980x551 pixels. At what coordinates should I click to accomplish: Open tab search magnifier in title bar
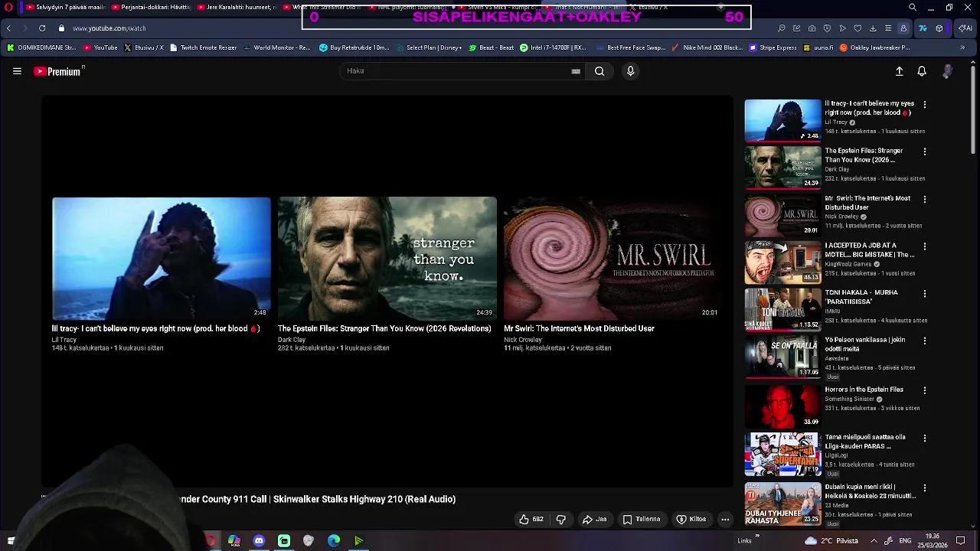click(912, 8)
